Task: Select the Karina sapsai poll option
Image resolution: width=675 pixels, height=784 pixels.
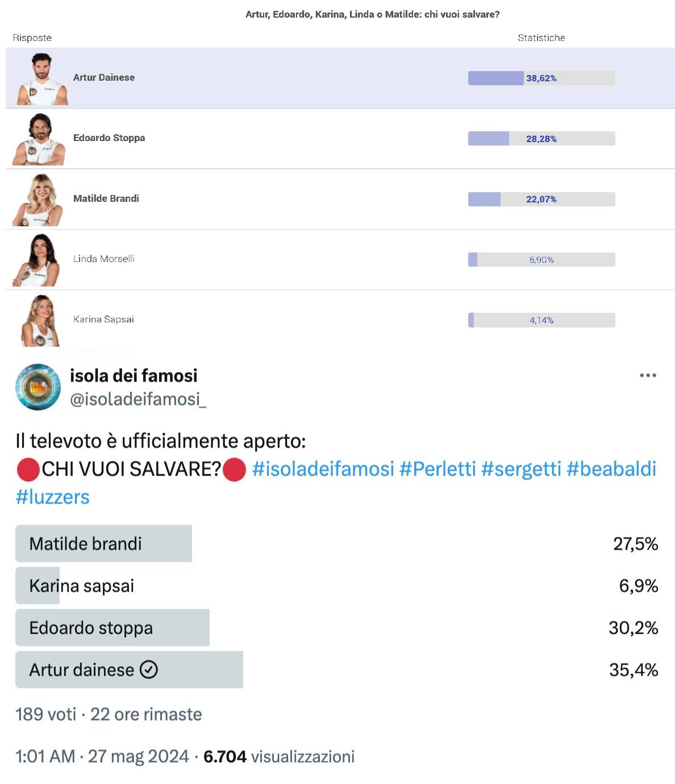Action: pyautogui.click(x=336, y=586)
